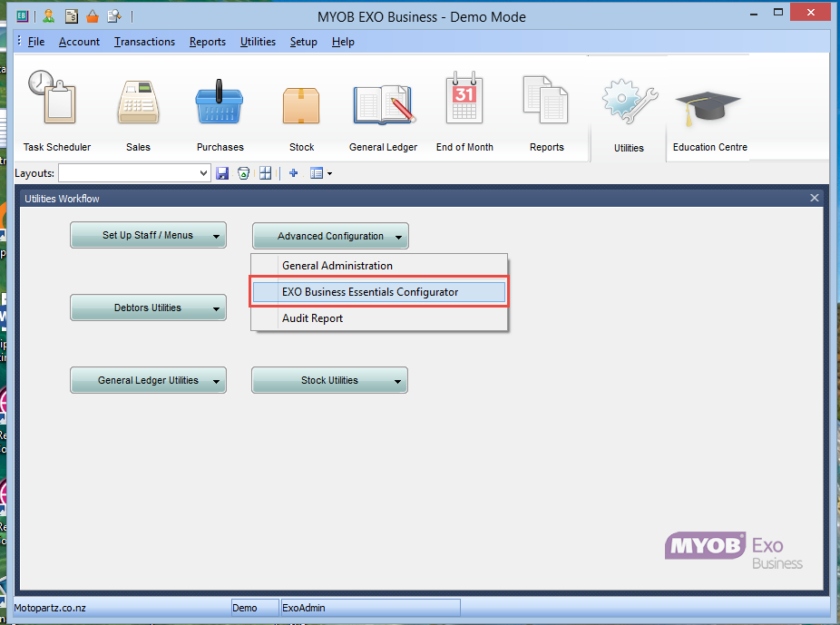Open the Help menu

(343, 42)
